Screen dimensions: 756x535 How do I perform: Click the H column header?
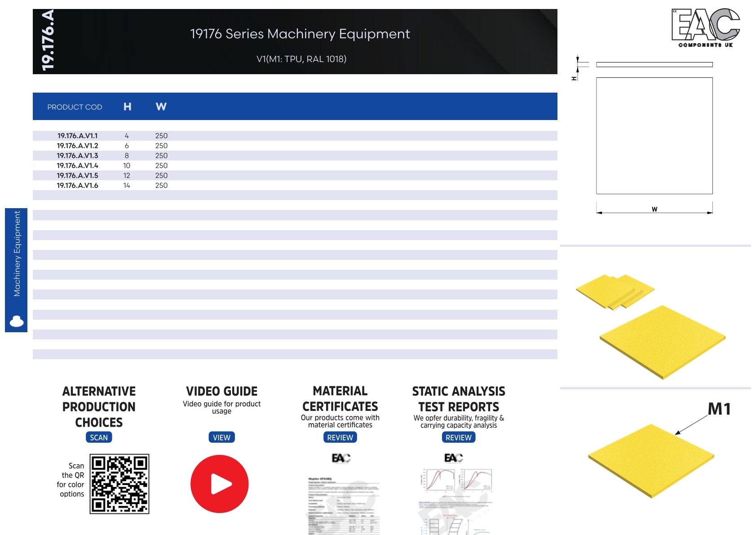(128, 107)
